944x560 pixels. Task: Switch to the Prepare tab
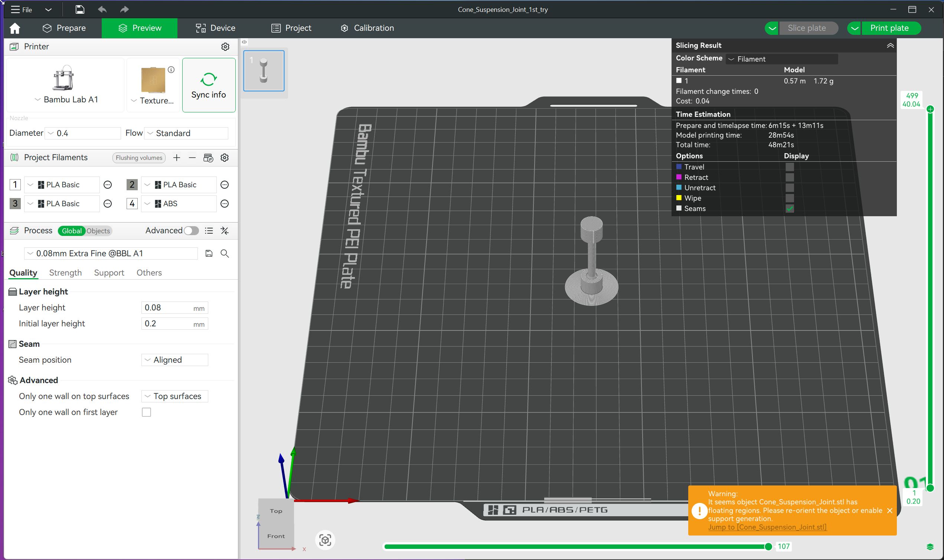pos(64,28)
